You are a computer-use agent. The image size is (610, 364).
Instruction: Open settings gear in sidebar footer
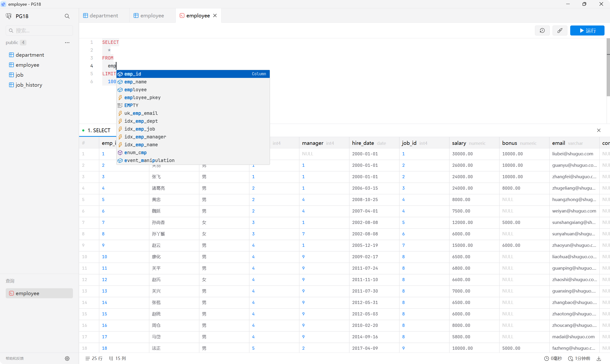coord(67,358)
